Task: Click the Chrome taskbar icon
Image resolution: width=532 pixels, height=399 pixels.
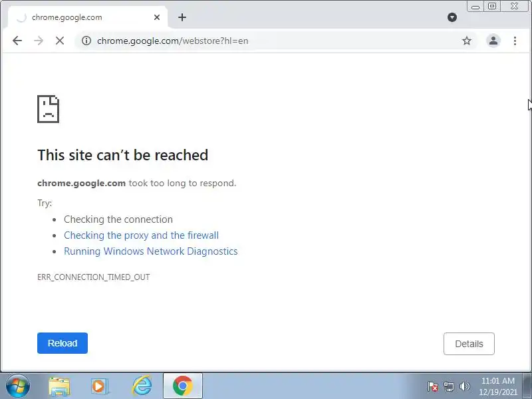Action: tap(182, 386)
